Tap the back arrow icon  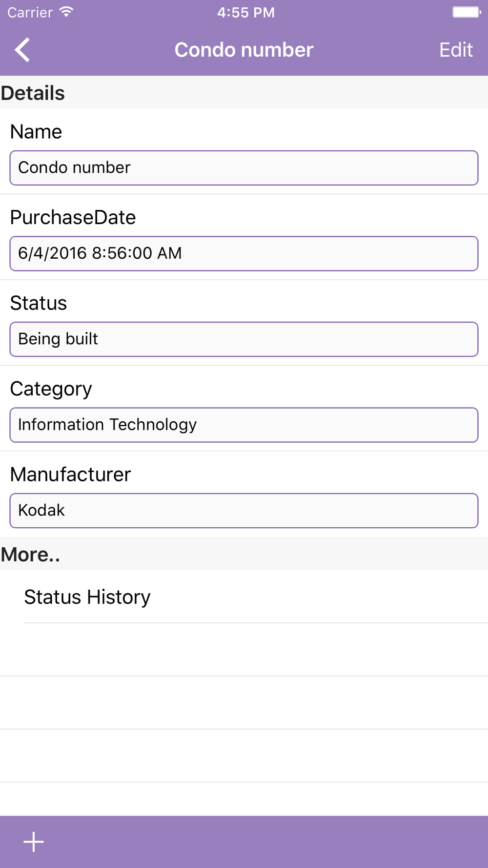[22, 50]
